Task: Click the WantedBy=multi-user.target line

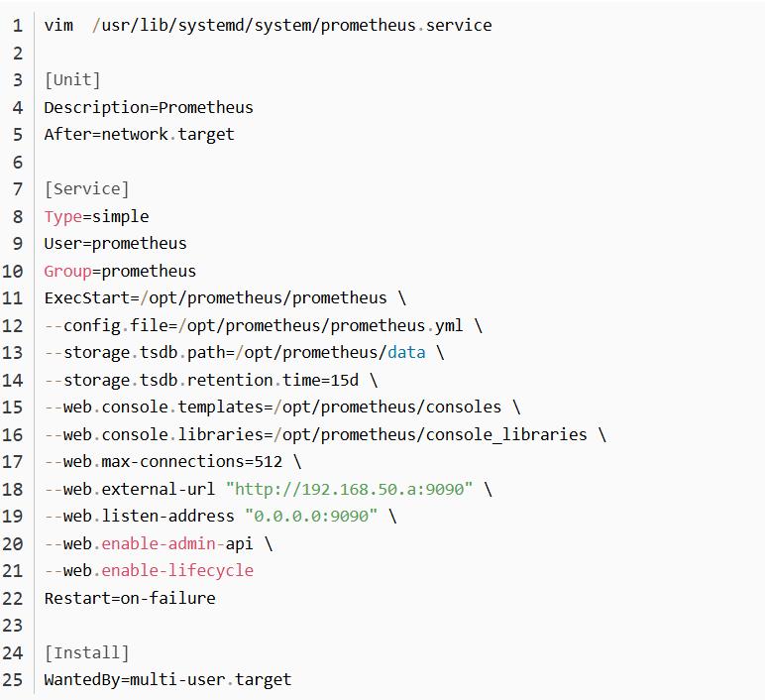Action: (x=167, y=679)
